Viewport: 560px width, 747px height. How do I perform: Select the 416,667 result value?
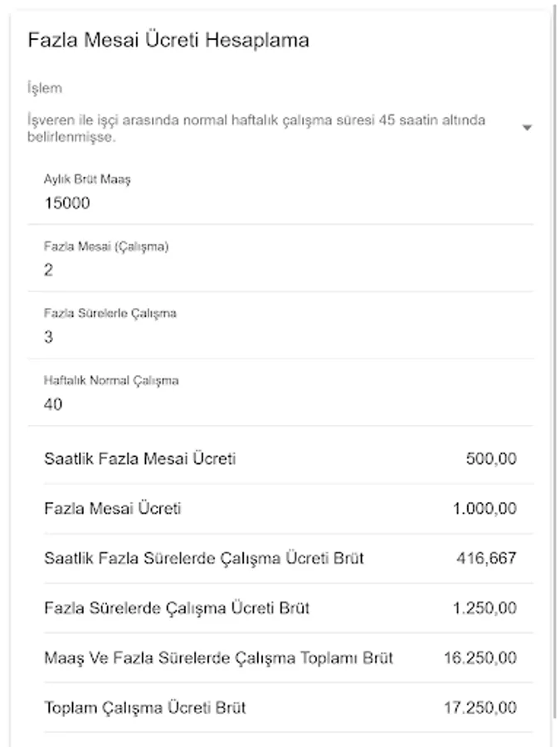[x=486, y=558]
